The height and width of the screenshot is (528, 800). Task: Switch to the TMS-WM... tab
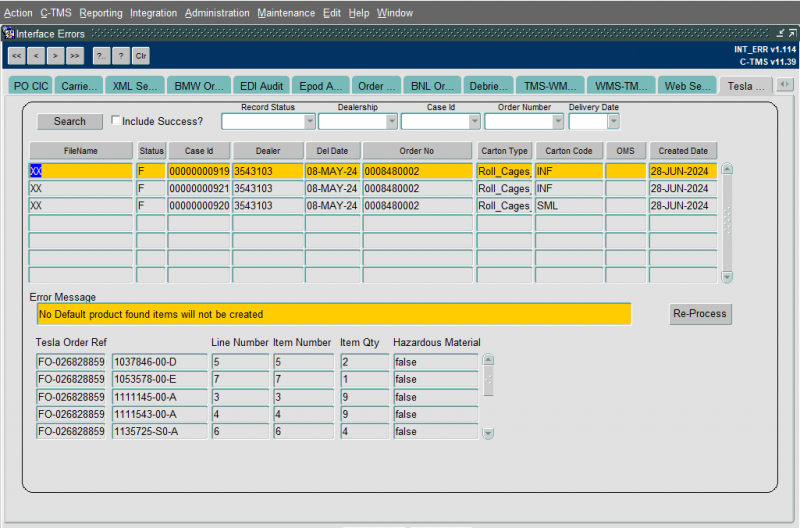[550, 86]
